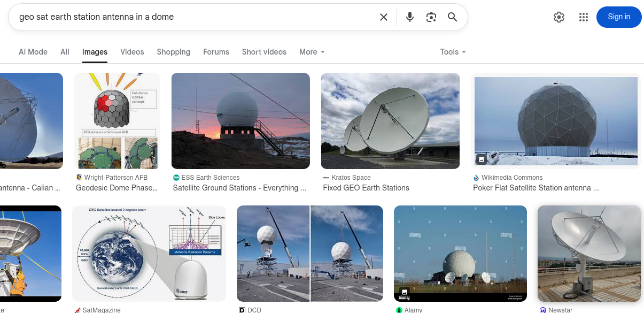Open the Alamy radome image thumbnail
This screenshot has height=313, width=644.
[460, 254]
